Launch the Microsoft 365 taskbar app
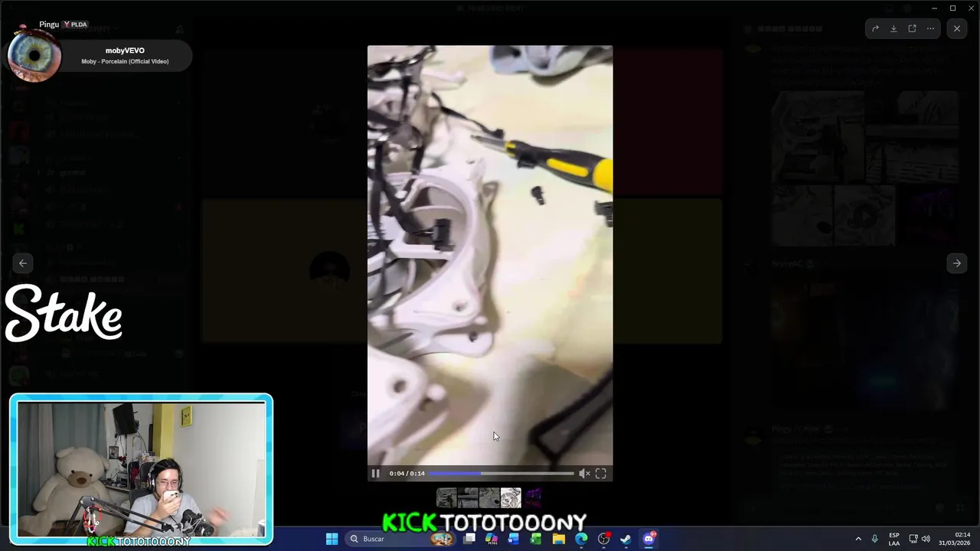The image size is (980, 551). 492,539
